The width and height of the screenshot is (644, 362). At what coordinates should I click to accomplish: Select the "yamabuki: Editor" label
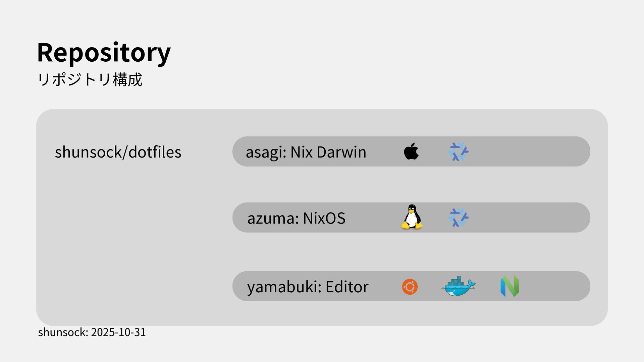click(x=308, y=287)
